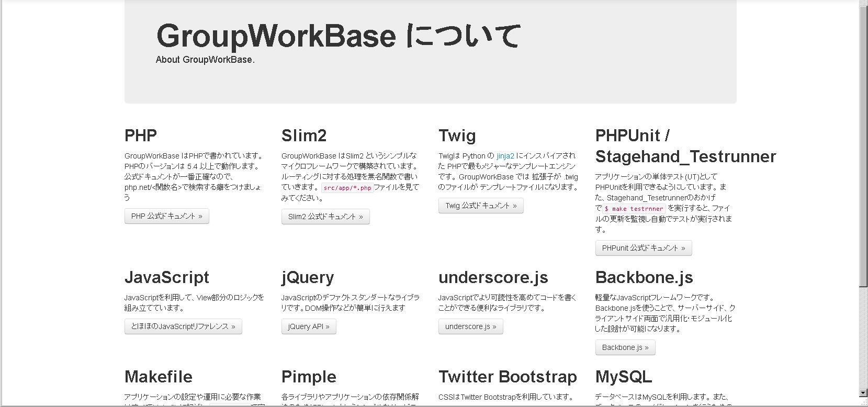Click the scrollbar down arrow
This screenshot has width=868, height=407.
[863, 393]
